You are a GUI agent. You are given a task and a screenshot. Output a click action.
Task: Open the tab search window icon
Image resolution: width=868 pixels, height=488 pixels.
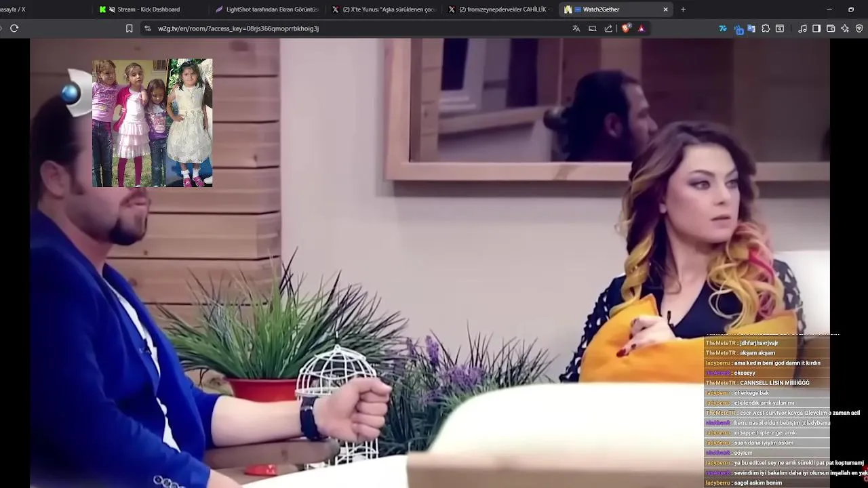tap(780, 28)
